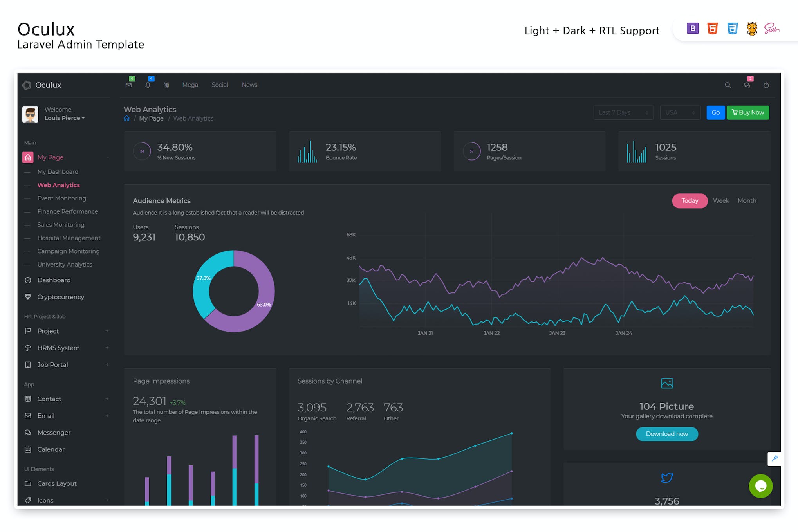Select the Dashboard icon in the sidebar

28,280
